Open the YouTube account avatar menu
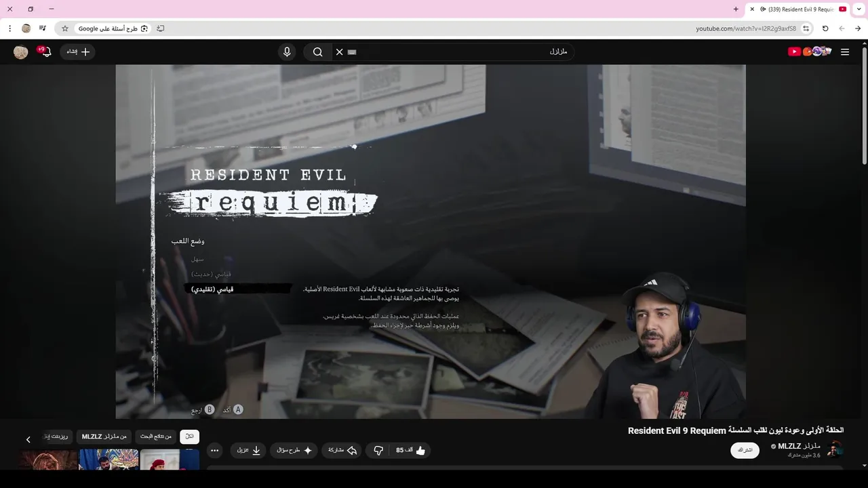The width and height of the screenshot is (868, 488). pyautogui.click(x=21, y=52)
